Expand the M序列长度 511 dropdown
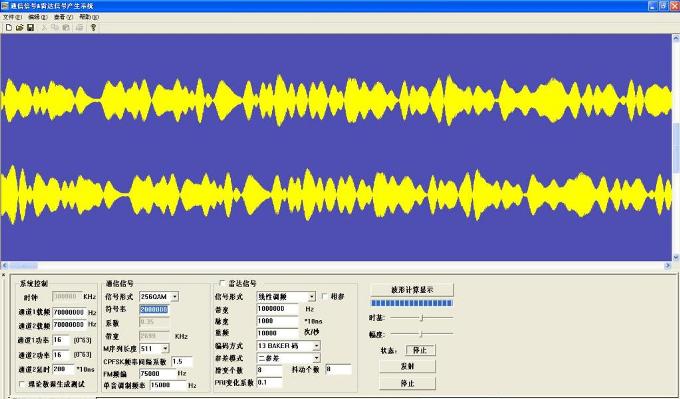 pos(165,348)
